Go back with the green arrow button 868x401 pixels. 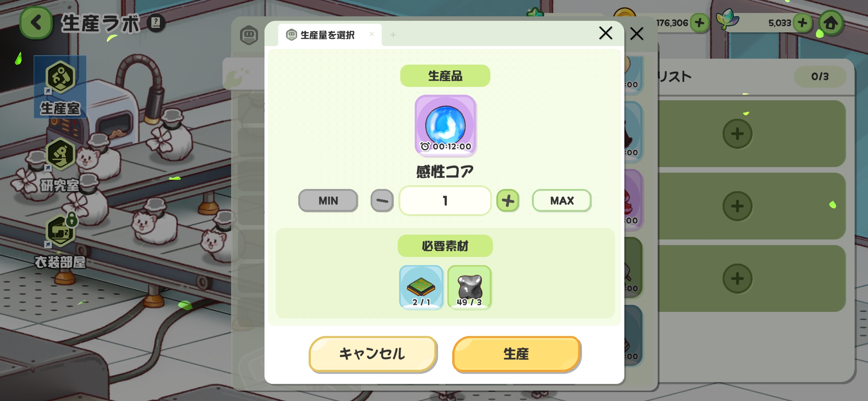pos(36,23)
